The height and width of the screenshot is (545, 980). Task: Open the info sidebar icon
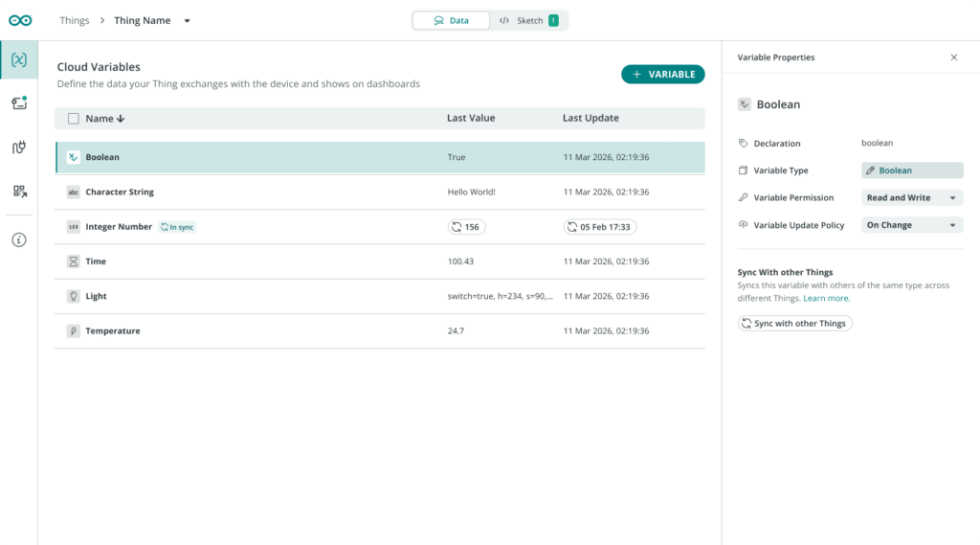tap(19, 239)
